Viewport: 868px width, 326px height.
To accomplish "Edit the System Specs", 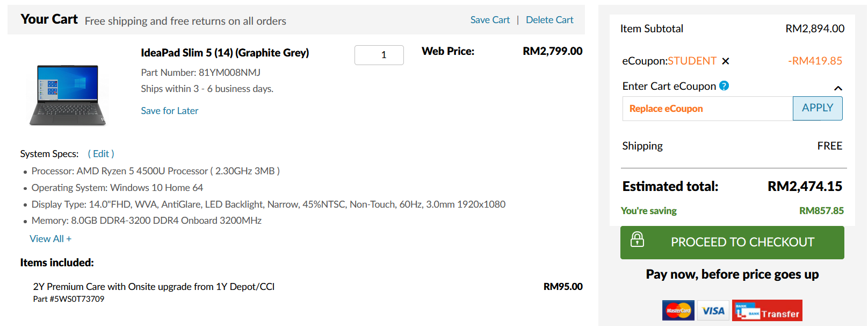I will (x=101, y=154).
